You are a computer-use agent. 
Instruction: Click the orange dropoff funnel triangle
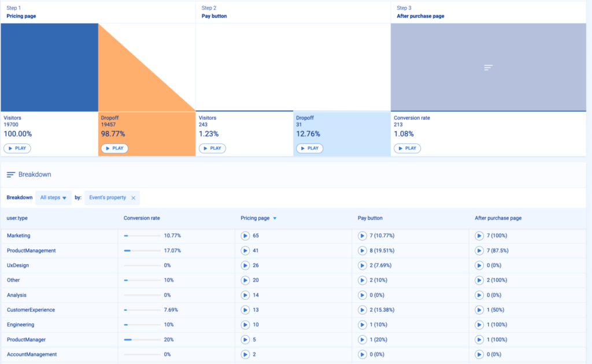[x=130, y=83]
